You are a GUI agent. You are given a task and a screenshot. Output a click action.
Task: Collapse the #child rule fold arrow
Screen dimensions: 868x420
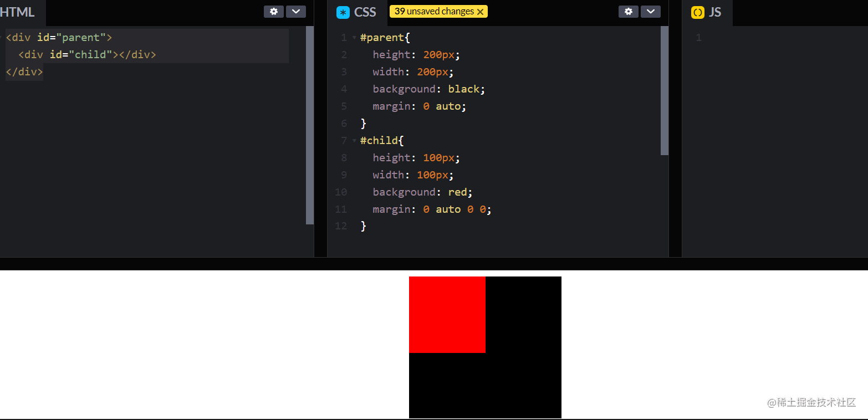point(354,141)
